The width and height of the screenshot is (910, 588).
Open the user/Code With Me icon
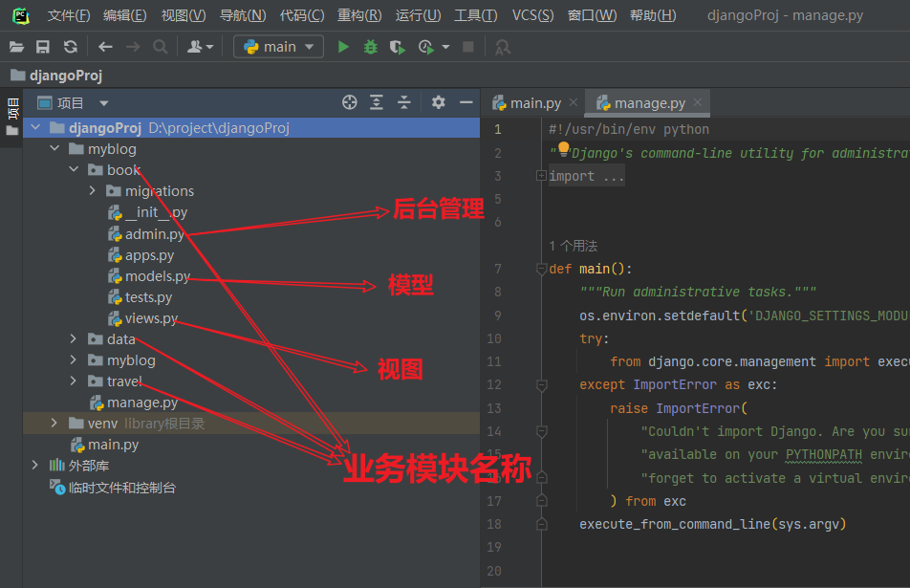tap(200, 47)
